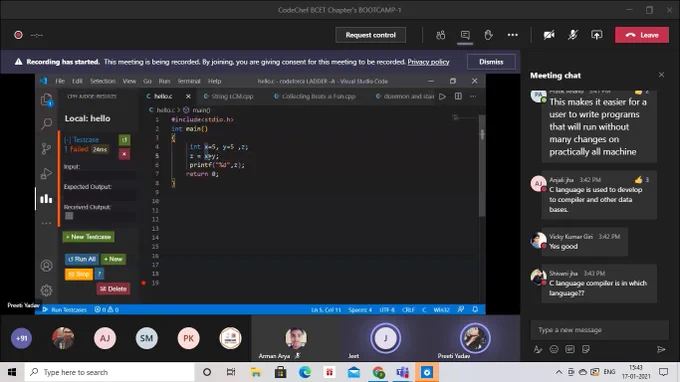Click Run Testcases in status bar

(65, 310)
